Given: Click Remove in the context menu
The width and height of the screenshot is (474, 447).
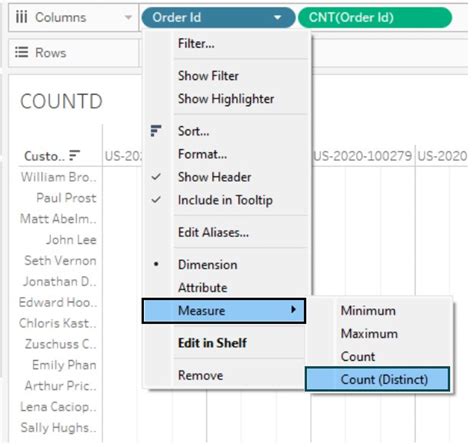Looking at the screenshot, I should [224, 375].
